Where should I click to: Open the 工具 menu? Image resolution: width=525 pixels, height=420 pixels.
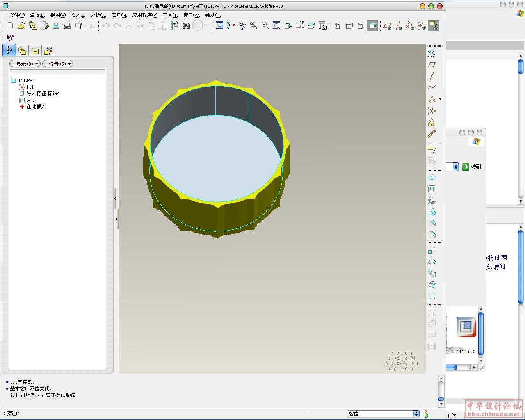pyautogui.click(x=170, y=15)
